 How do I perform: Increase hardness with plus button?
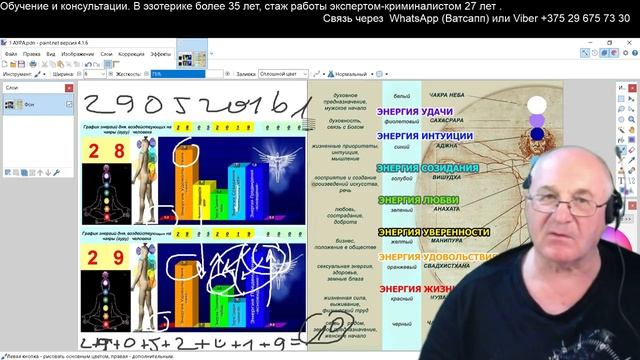click(227, 74)
